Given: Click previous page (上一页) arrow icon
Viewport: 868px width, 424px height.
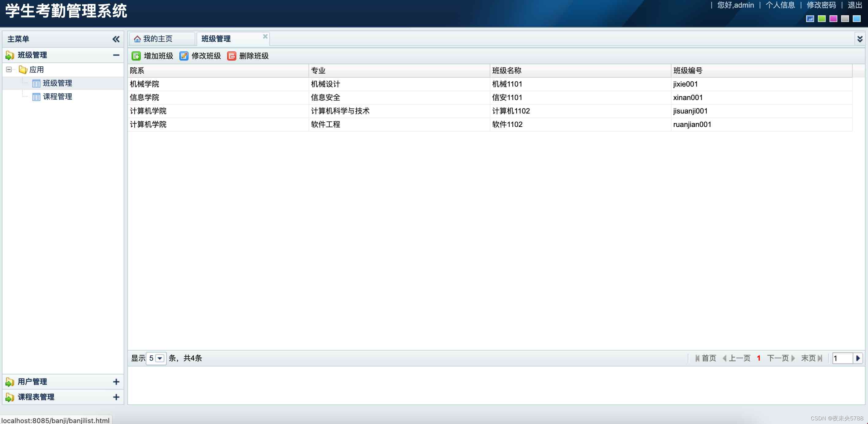Looking at the screenshot, I should [x=724, y=358].
